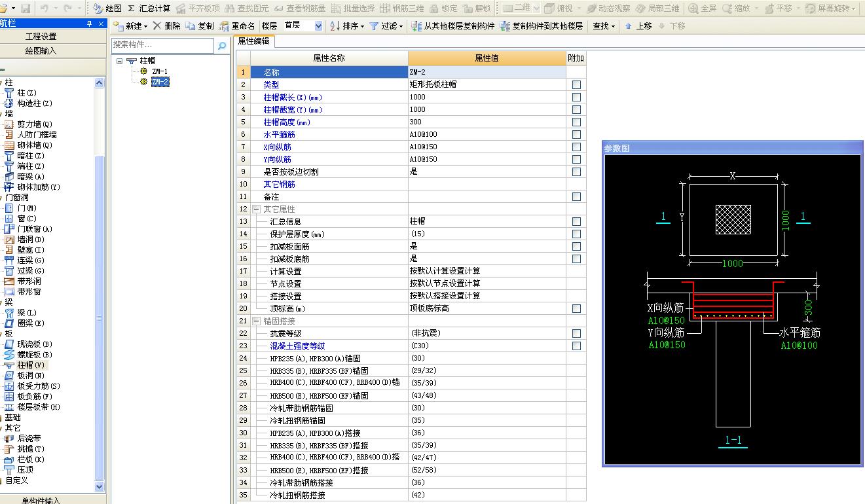The height and width of the screenshot is (504, 865).
Task: Click the 其它钢筋 property link
Action: (x=280, y=185)
